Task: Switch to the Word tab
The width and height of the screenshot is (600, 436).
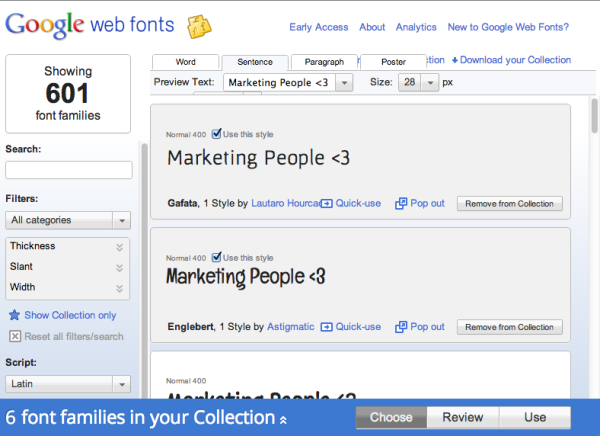Action: point(186,62)
